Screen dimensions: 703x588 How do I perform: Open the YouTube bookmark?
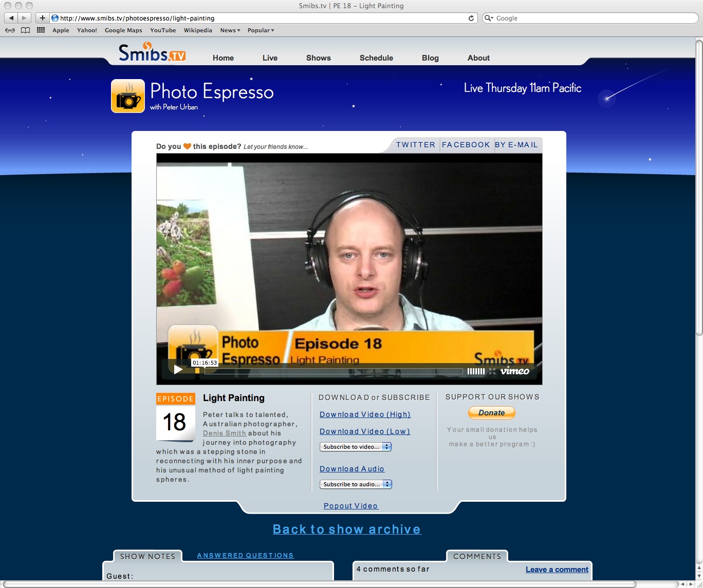coord(163,30)
